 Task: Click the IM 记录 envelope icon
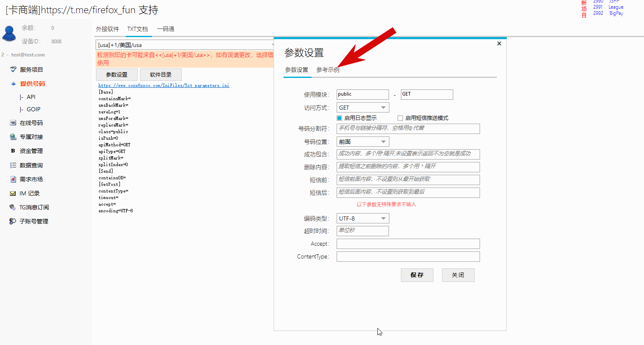tap(13, 193)
